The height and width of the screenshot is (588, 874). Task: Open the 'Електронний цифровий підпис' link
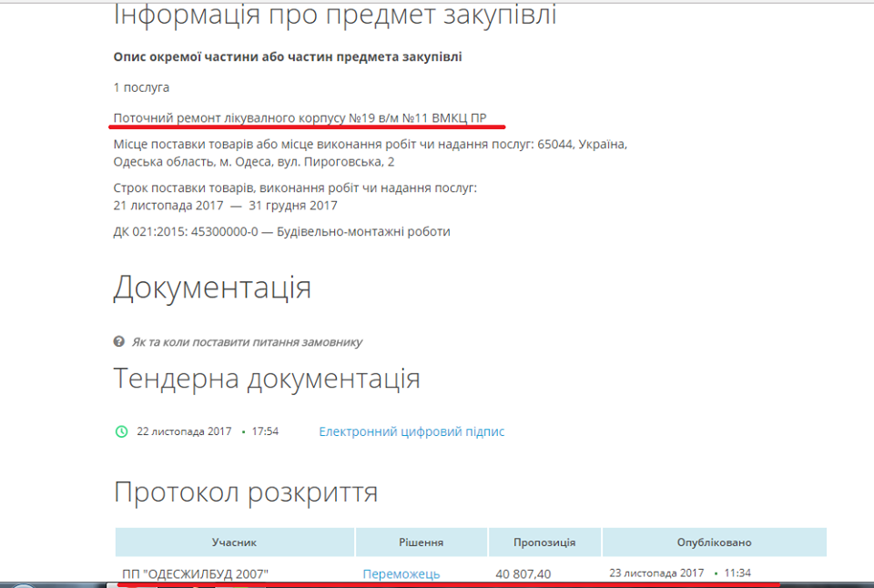(412, 431)
